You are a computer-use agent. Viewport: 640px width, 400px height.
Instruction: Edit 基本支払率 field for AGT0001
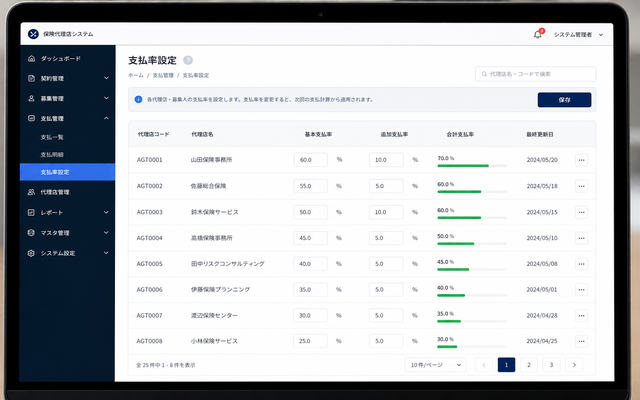(x=310, y=160)
